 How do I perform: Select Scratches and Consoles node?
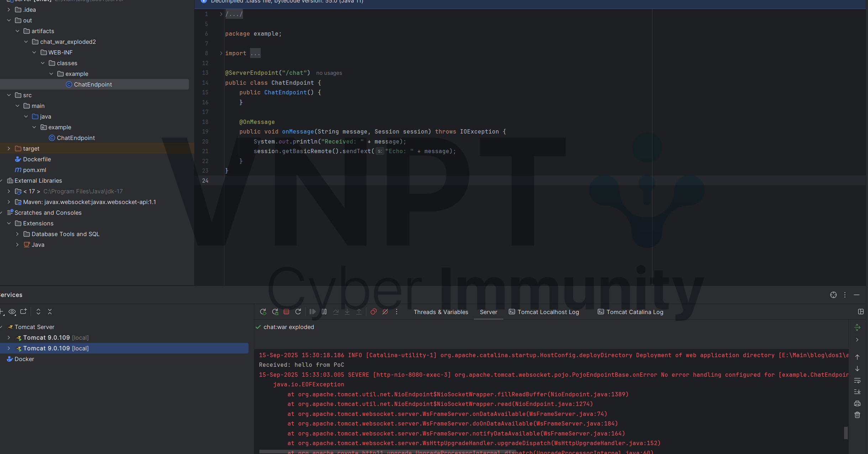pos(48,213)
